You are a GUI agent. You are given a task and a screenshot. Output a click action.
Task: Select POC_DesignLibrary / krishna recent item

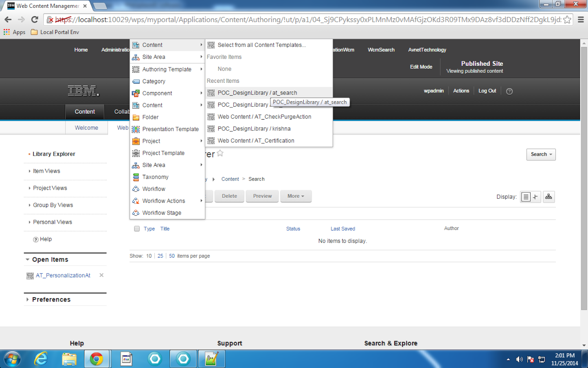269,129
